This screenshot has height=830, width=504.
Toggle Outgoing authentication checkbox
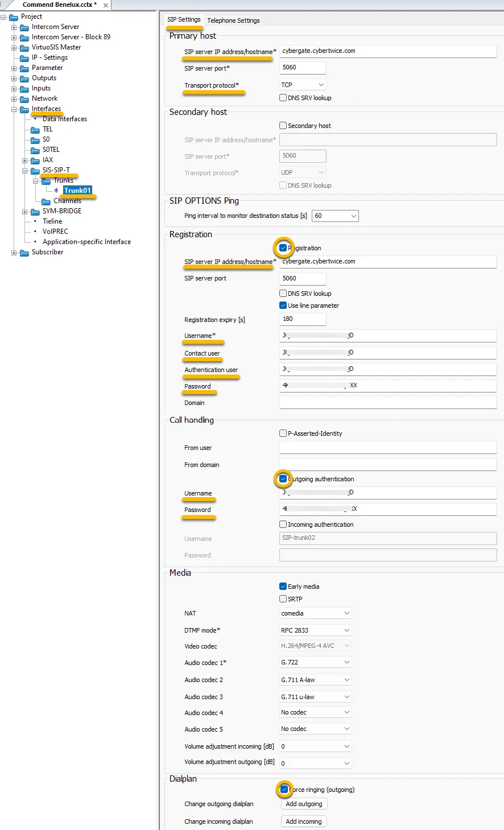pyautogui.click(x=283, y=479)
